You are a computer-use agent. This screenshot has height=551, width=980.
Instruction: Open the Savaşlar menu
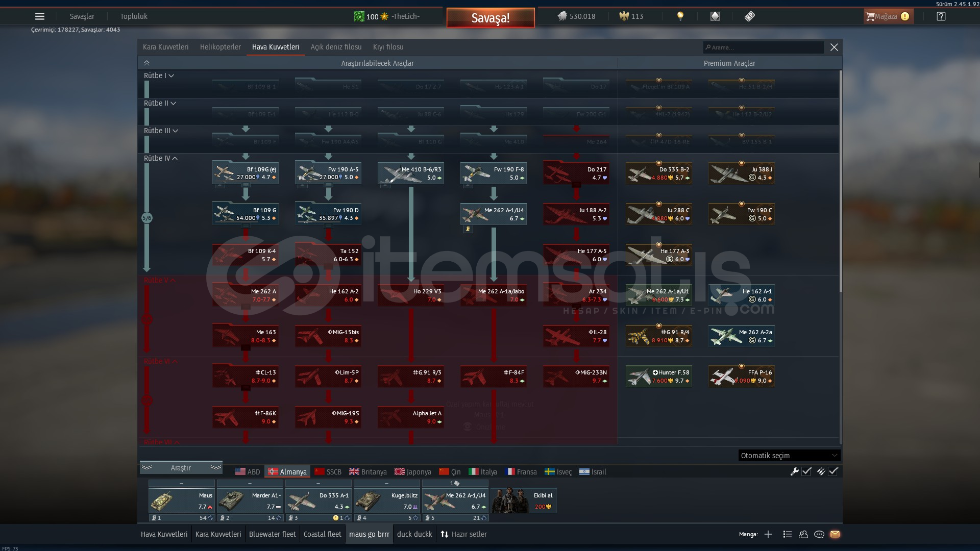coord(82,16)
